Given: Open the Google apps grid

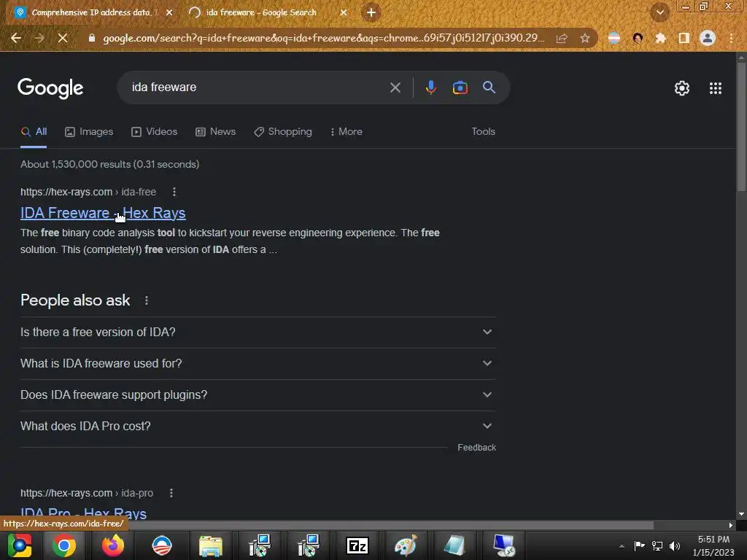Looking at the screenshot, I should [716, 88].
